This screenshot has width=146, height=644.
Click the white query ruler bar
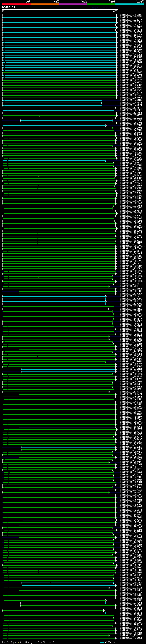pyautogui.click(x=60, y=10)
